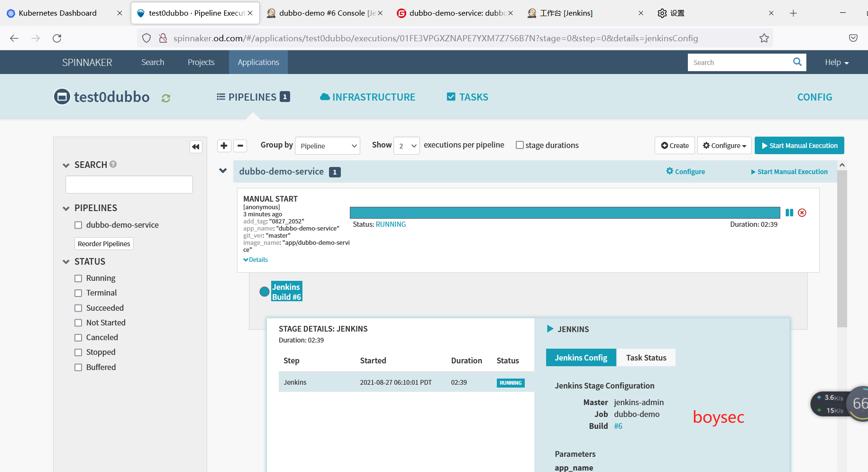The width and height of the screenshot is (868, 472).
Task: Click the execution progress bar
Action: [x=565, y=213]
